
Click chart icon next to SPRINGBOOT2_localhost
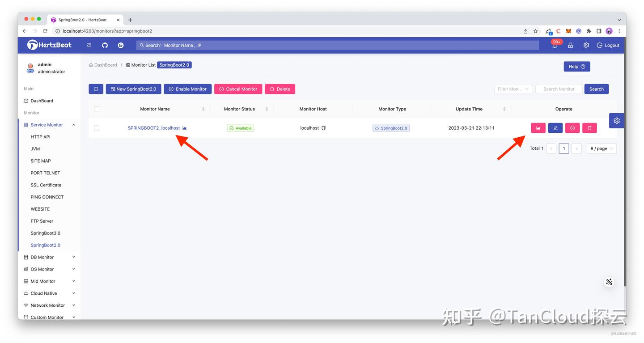[x=185, y=128]
